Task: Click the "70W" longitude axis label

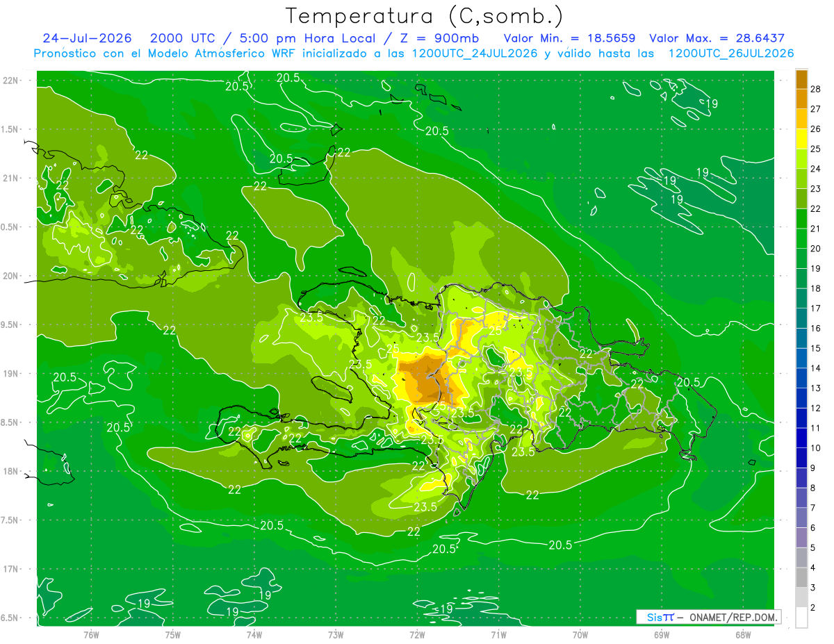Action: point(580,634)
